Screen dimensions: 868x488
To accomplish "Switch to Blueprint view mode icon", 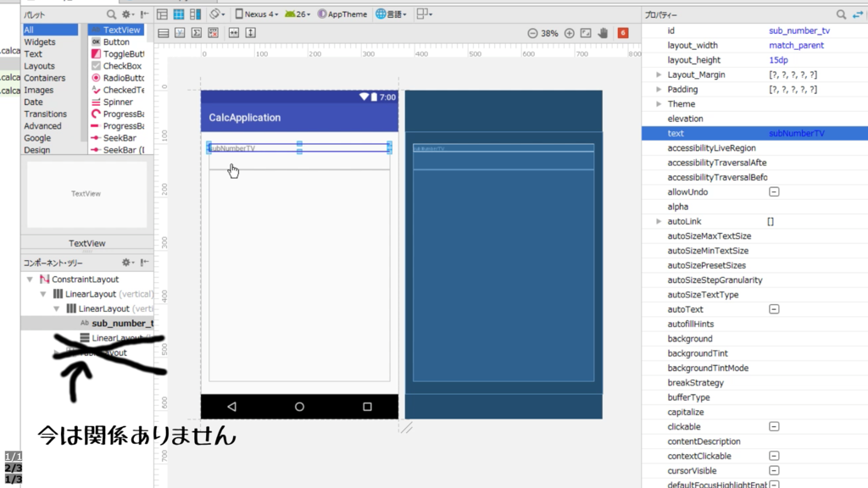I will point(179,14).
